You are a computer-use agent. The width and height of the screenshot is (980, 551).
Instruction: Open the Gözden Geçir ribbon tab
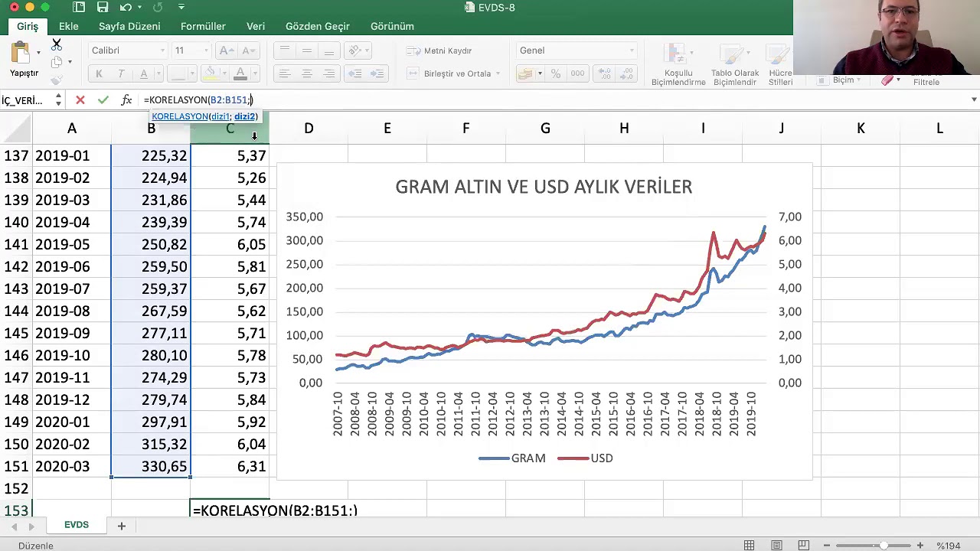tap(318, 26)
